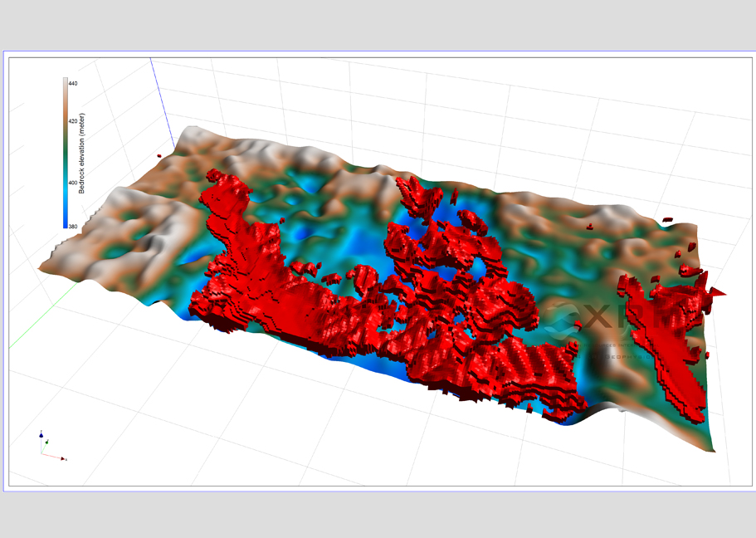The image size is (756, 538).
Task: Click the 'Bedrock elevation (meter)' legend title
Action: coord(81,154)
